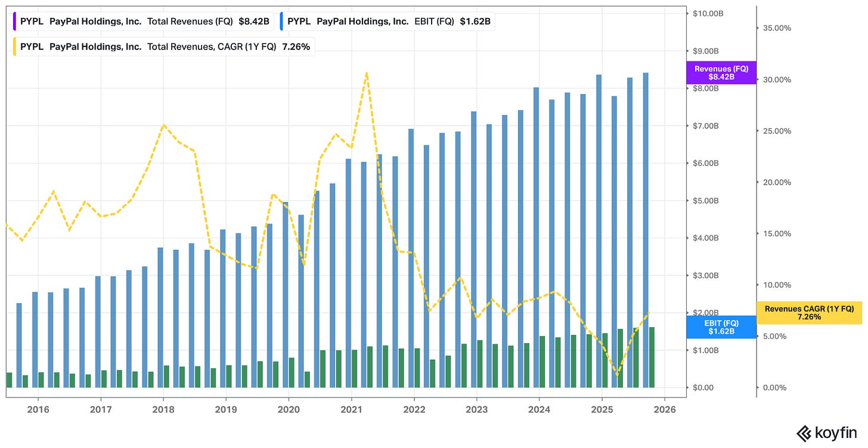Screen dimensions: 868x448
Task: Select the Total Revenues CAGR 7.26% legend entry
Action: click(163, 46)
